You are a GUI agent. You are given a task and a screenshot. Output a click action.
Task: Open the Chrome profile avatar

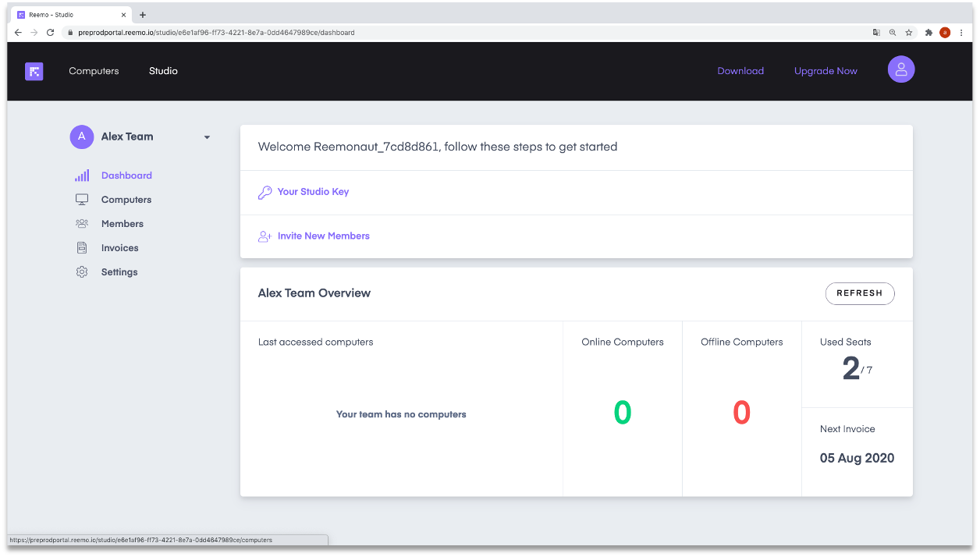(x=945, y=33)
